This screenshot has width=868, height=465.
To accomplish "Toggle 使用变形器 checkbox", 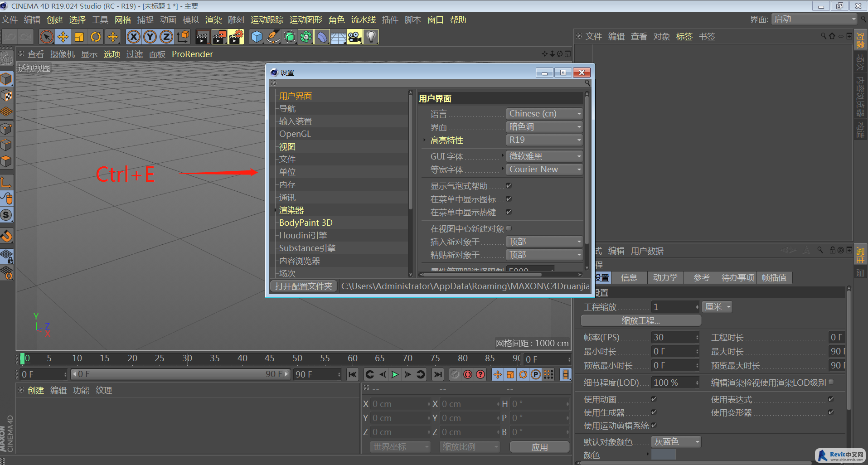I will click(x=831, y=412).
